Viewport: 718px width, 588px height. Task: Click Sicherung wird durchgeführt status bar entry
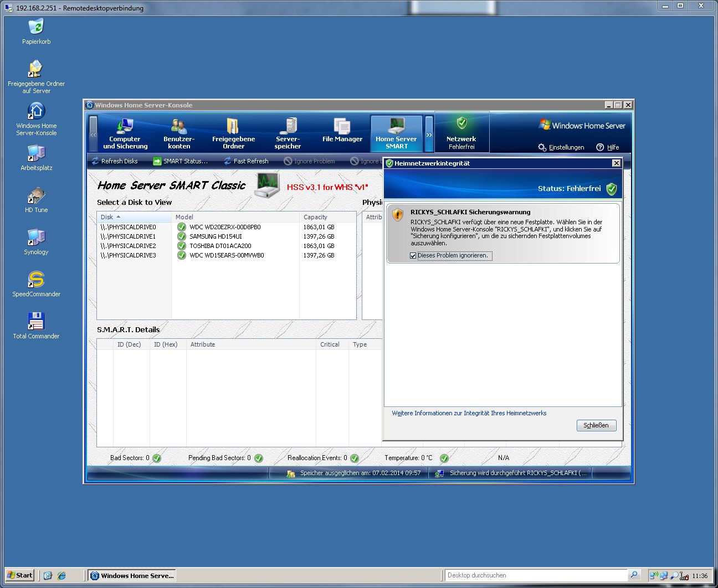click(511, 473)
